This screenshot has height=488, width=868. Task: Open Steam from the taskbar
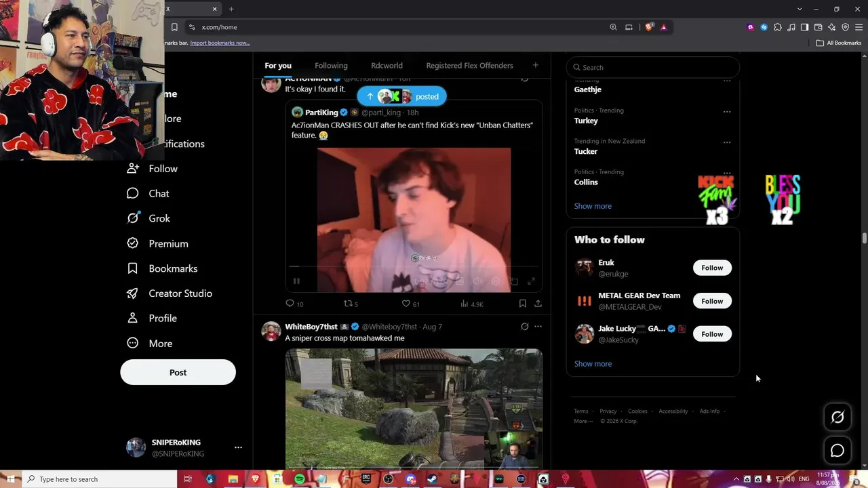(x=432, y=479)
